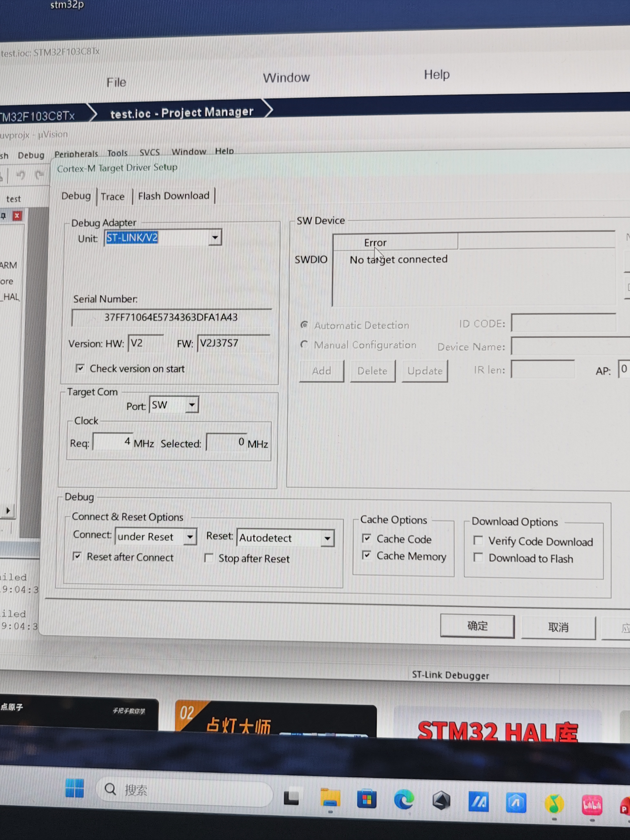Open File Explorer from taskbar
This screenshot has width=630, height=840.
(x=330, y=798)
